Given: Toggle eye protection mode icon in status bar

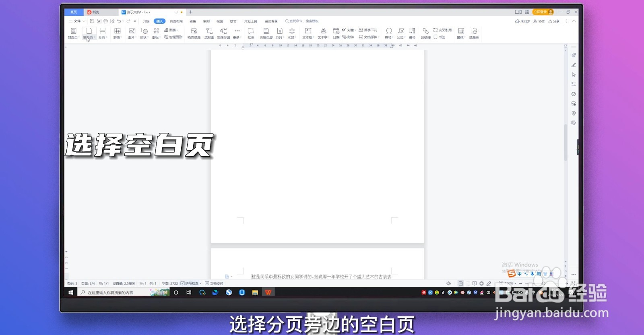Looking at the screenshot, I should [x=448, y=283].
